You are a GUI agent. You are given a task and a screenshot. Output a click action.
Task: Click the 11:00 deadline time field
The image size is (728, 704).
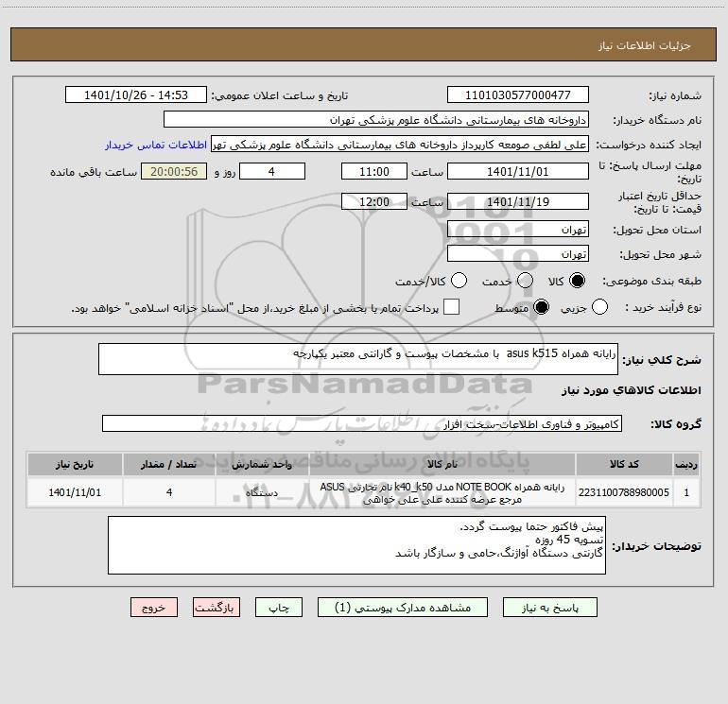coord(374,172)
